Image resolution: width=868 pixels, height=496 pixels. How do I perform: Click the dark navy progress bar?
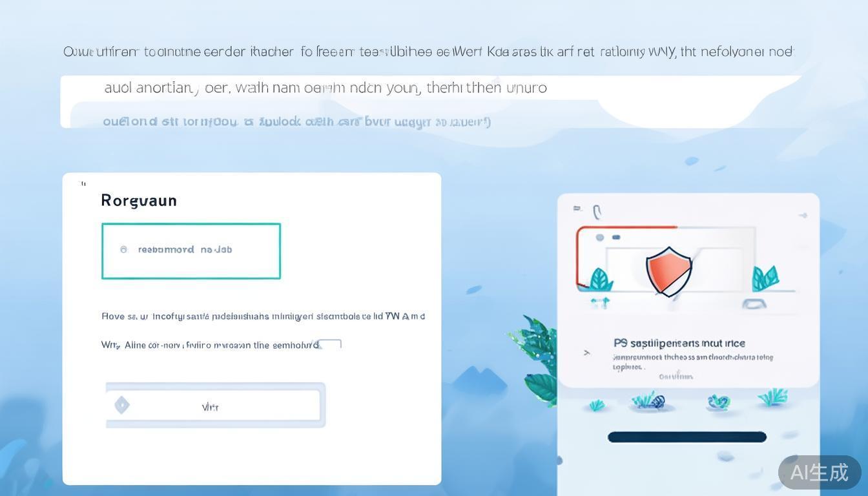(687, 437)
